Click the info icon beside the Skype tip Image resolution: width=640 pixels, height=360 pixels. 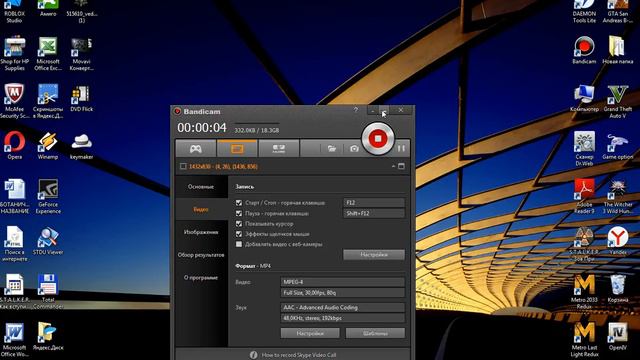253,355
